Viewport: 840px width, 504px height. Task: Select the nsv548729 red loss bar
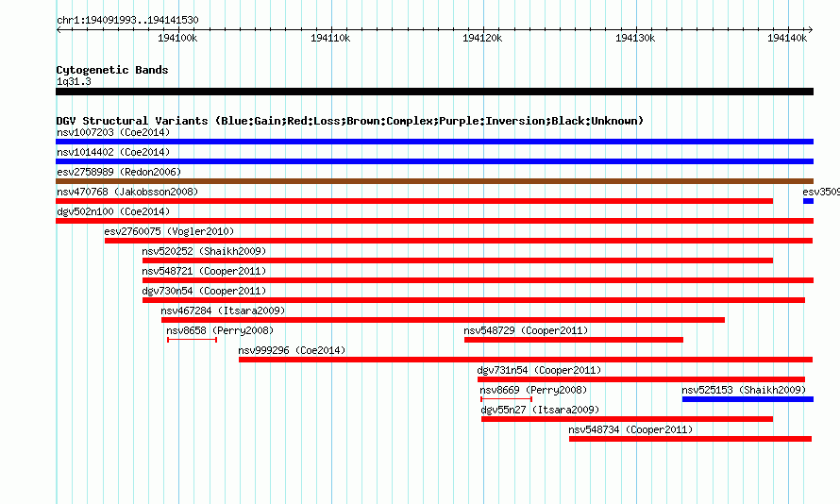(x=574, y=340)
